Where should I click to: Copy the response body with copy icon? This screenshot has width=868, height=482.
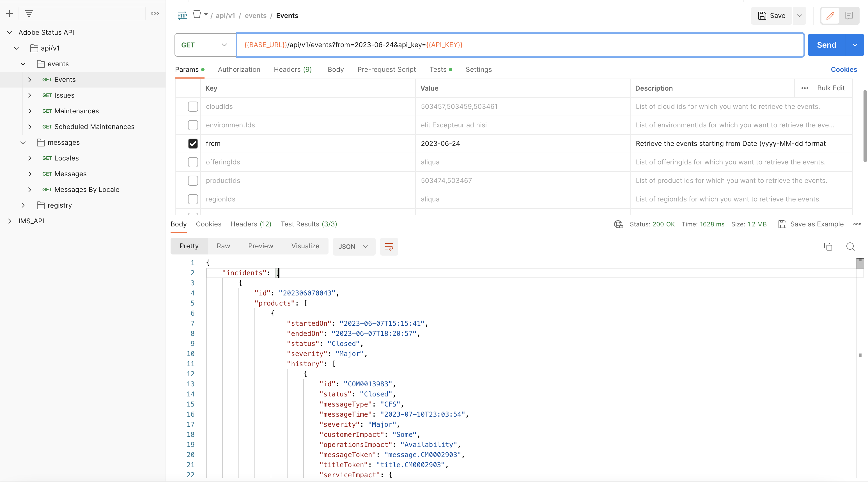click(x=828, y=246)
